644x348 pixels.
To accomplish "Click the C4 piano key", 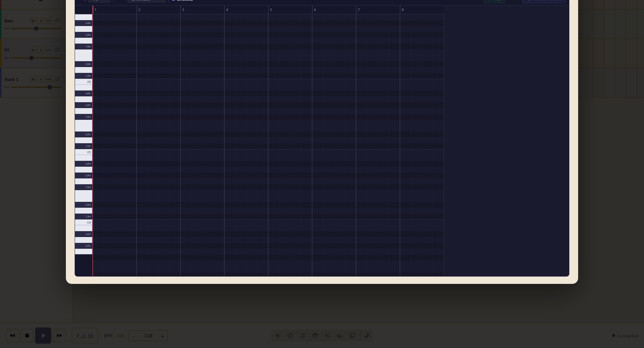I will pyautogui.click(x=83, y=222).
